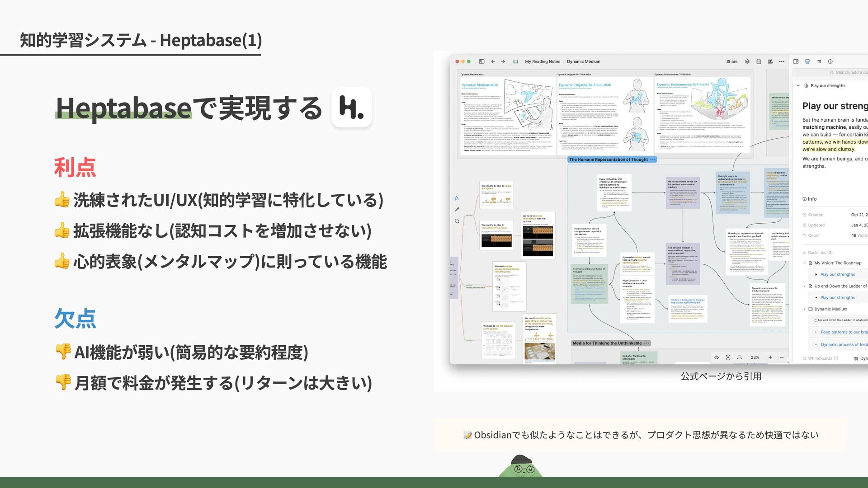The height and width of the screenshot is (488, 868).
Task: Open the three-dots more options menu
Action: pos(782,61)
